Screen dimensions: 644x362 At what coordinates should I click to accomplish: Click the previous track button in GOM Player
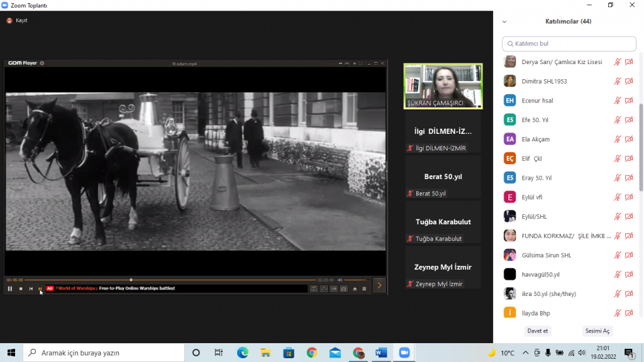point(31,288)
